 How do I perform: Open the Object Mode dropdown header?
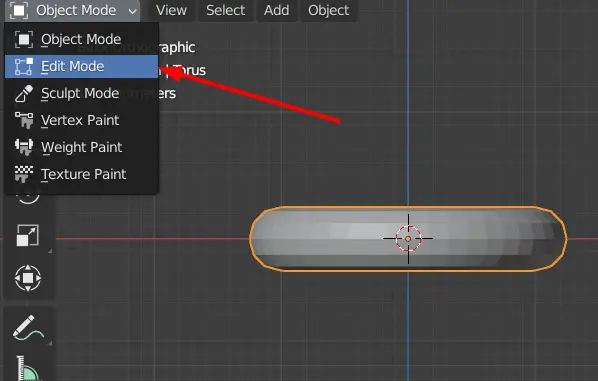tap(73, 10)
